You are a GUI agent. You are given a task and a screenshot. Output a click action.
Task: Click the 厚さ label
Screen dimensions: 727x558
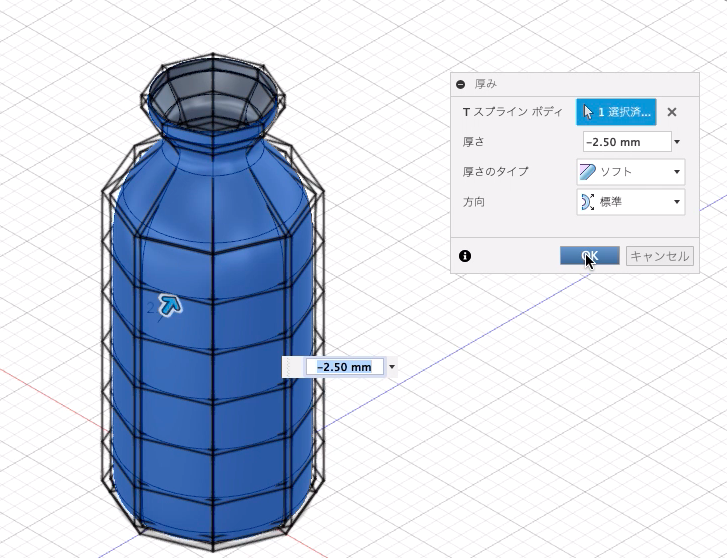tap(473, 141)
